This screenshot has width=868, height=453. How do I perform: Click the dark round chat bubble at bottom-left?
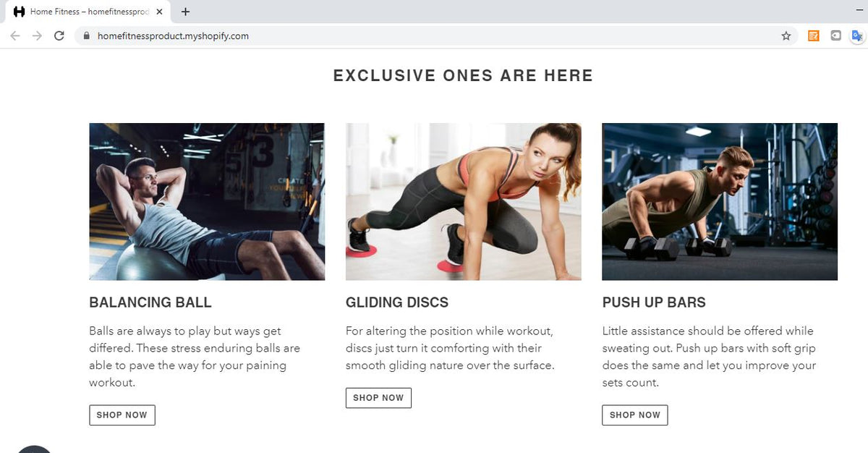coord(34,449)
